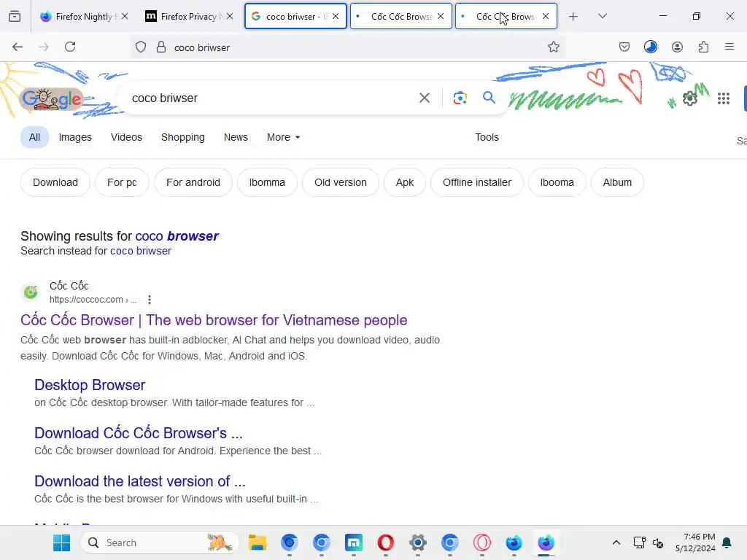
Task: Open the blue circular extension icon
Action: click(650, 47)
